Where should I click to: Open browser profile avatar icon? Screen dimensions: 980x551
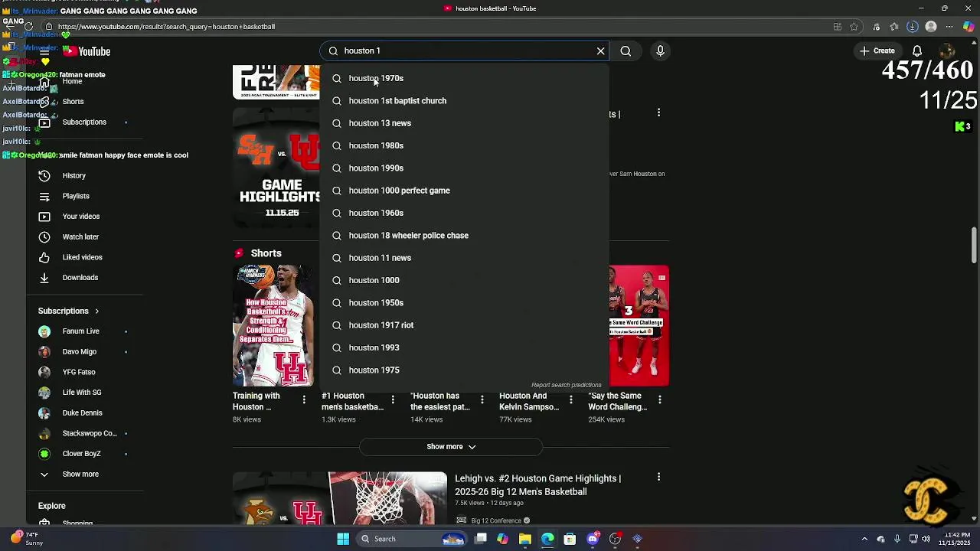[x=931, y=27]
